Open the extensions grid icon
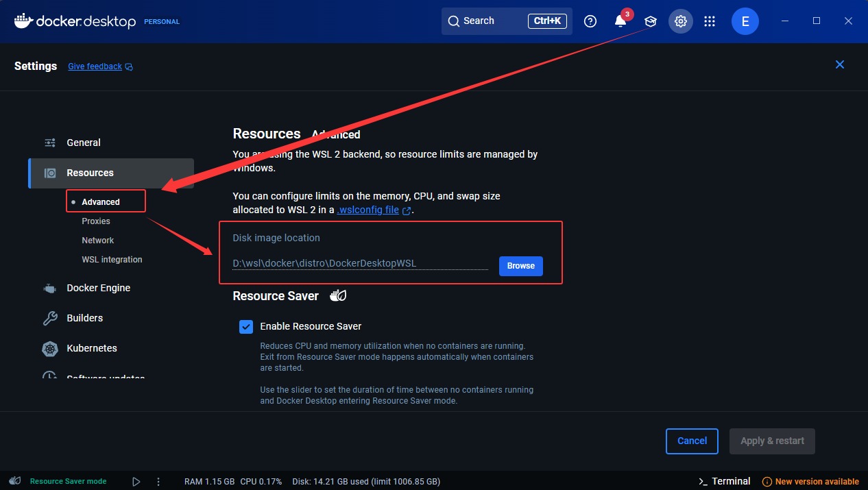Viewport: 868px width, 490px height. 710,21
